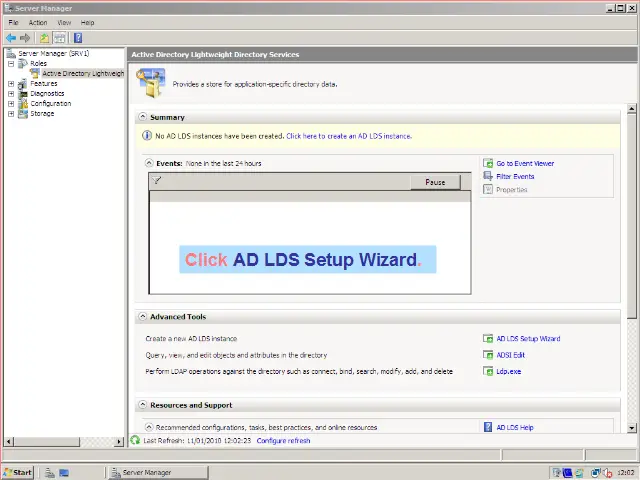Click the Server Manager (SRV1) root icon
This screenshot has height=480, width=640.
point(11,53)
